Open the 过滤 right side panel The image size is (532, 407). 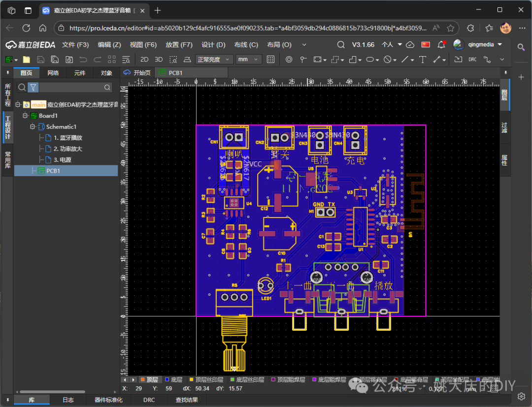pos(504,128)
